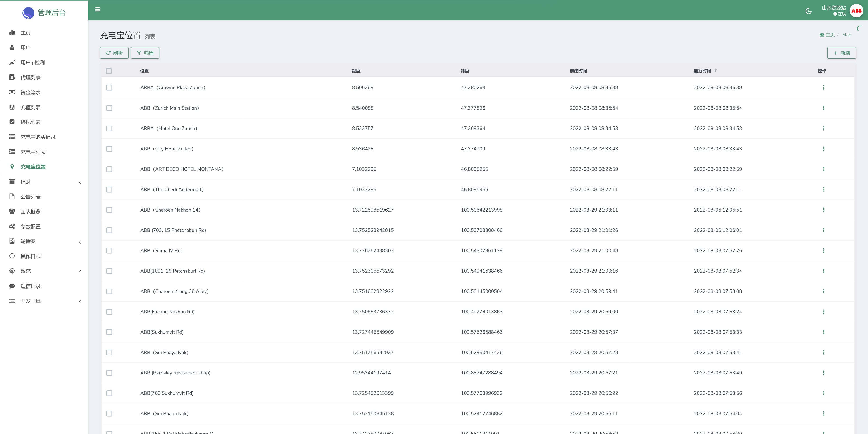The height and width of the screenshot is (434, 868).
Task: Go to 充电宝购买记录 menu item
Action: [x=38, y=137]
